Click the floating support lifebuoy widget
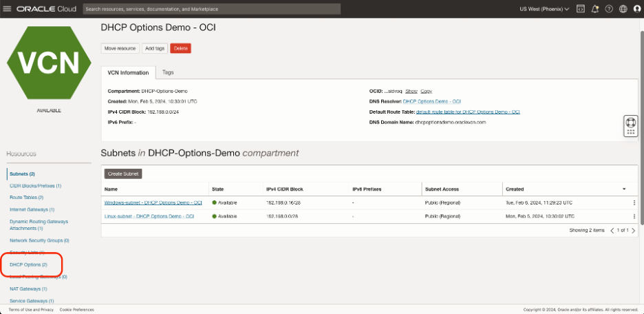The width and height of the screenshot is (644, 314). tap(630, 127)
